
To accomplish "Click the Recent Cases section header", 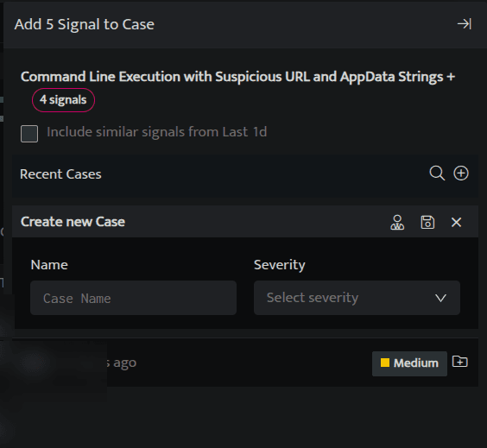I will [x=60, y=174].
